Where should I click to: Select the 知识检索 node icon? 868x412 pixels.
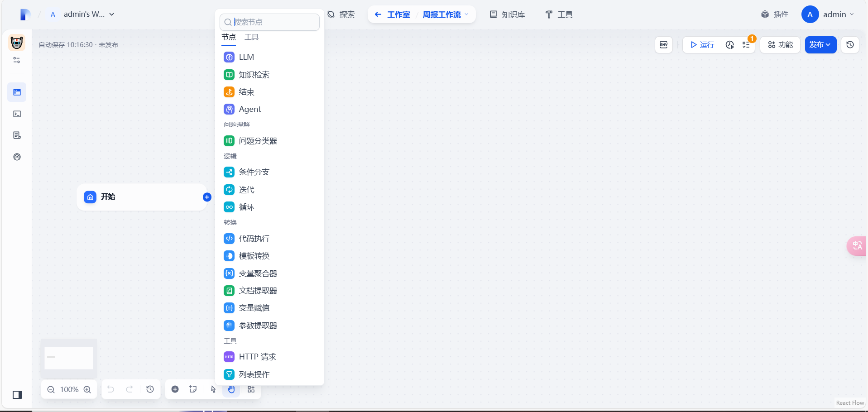229,75
